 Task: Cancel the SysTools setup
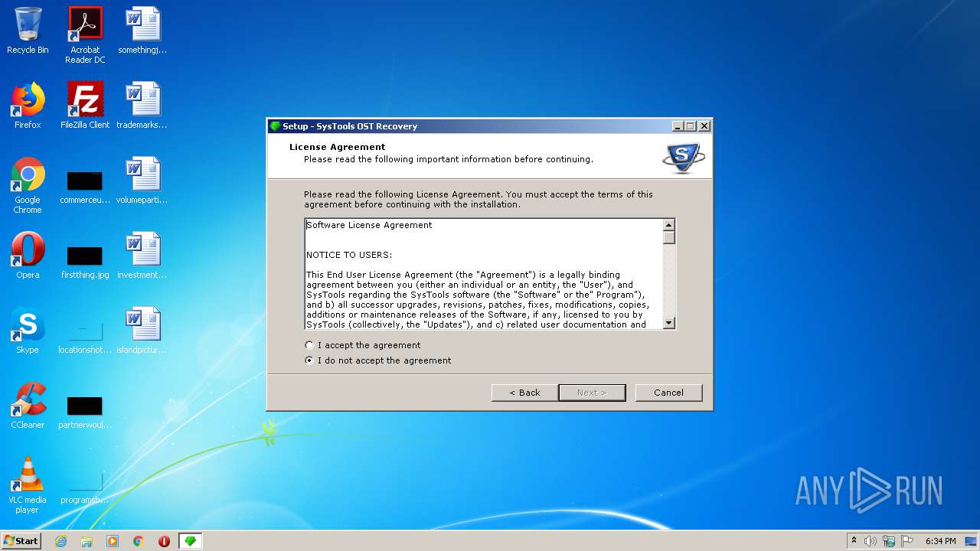tap(668, 393)
